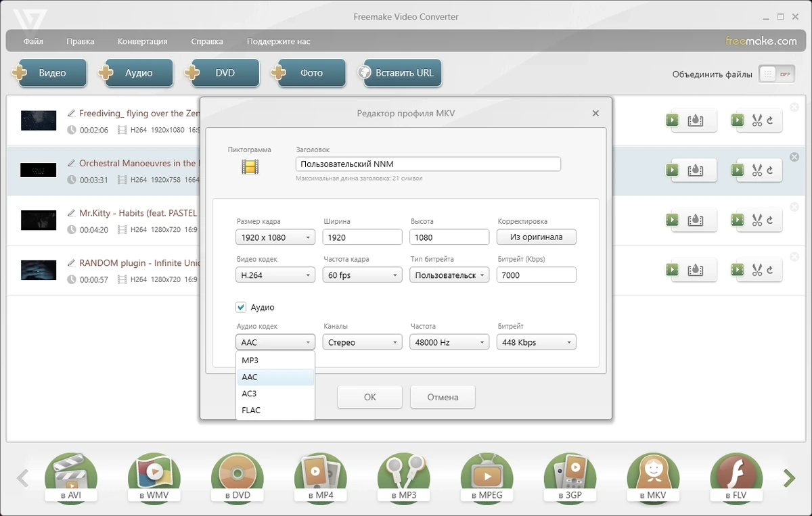Image resolution: width=812 pixels, height=516 pixels.
Task: Select the FLV flash format icon
Action: pyautogui.click(x=737, y=479)
